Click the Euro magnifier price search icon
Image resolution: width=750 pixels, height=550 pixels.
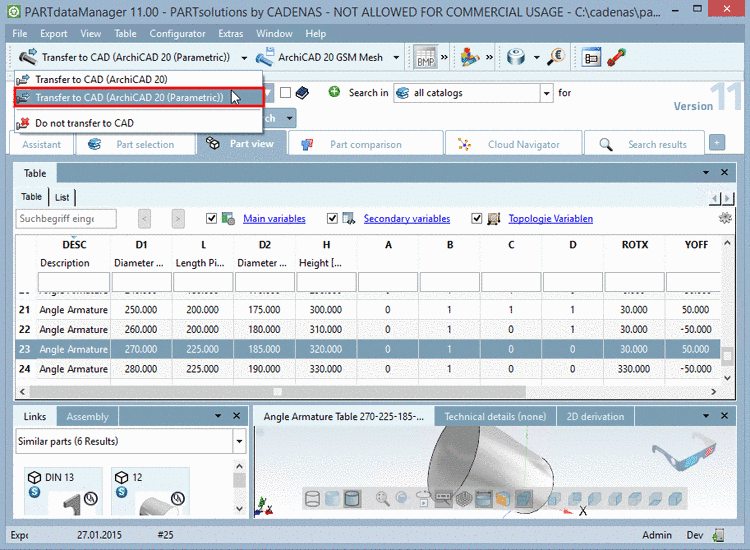(556, 57)
